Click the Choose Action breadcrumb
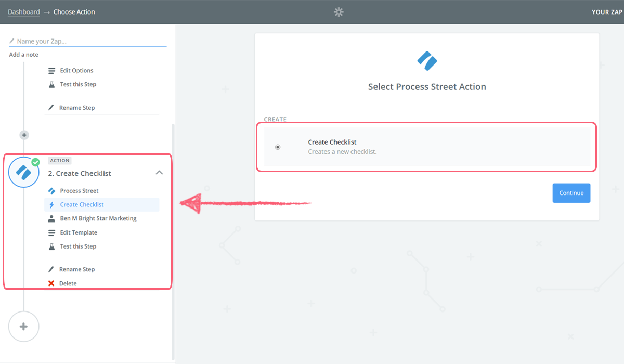Screen dimensions: 624x364 [x=74, y=12]
